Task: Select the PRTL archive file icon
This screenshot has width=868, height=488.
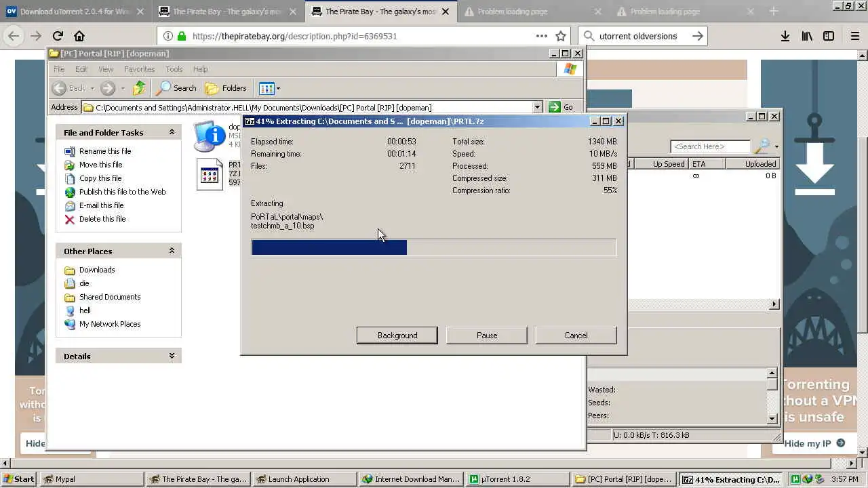Action: coord(210,175)
